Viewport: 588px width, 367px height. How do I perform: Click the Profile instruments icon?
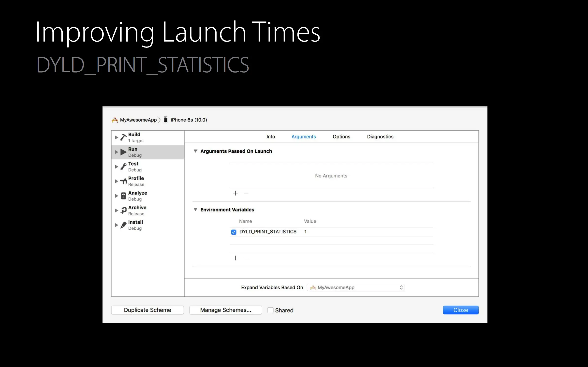[123, 181]
